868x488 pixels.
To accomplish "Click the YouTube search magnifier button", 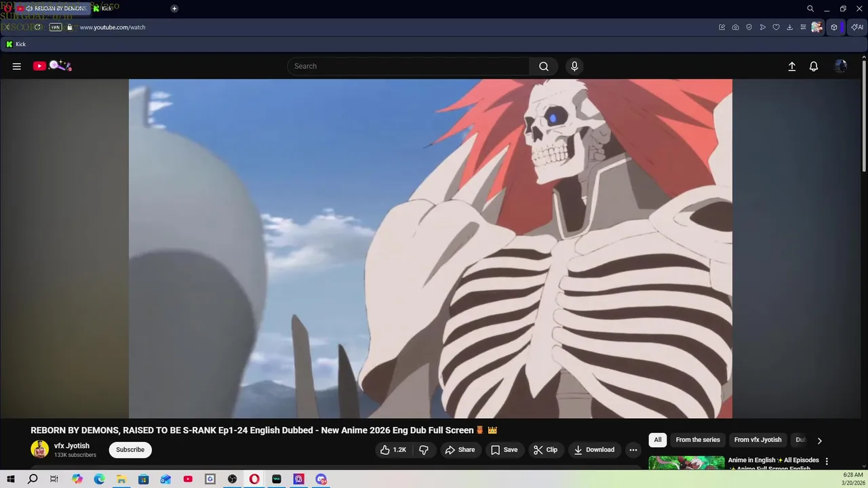I will click(x=543, y=66).
